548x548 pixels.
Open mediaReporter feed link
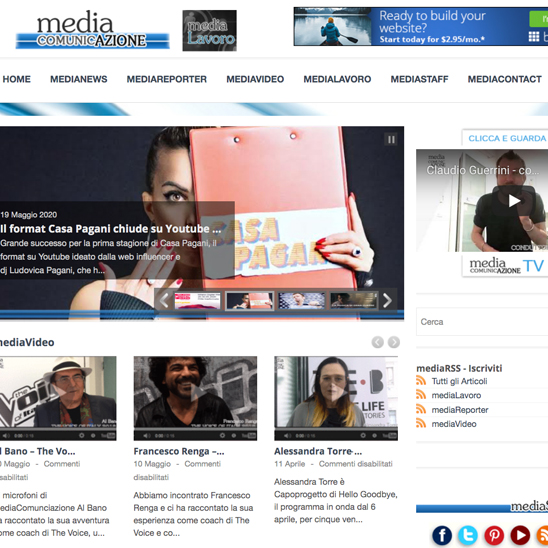tap(460, 410)
